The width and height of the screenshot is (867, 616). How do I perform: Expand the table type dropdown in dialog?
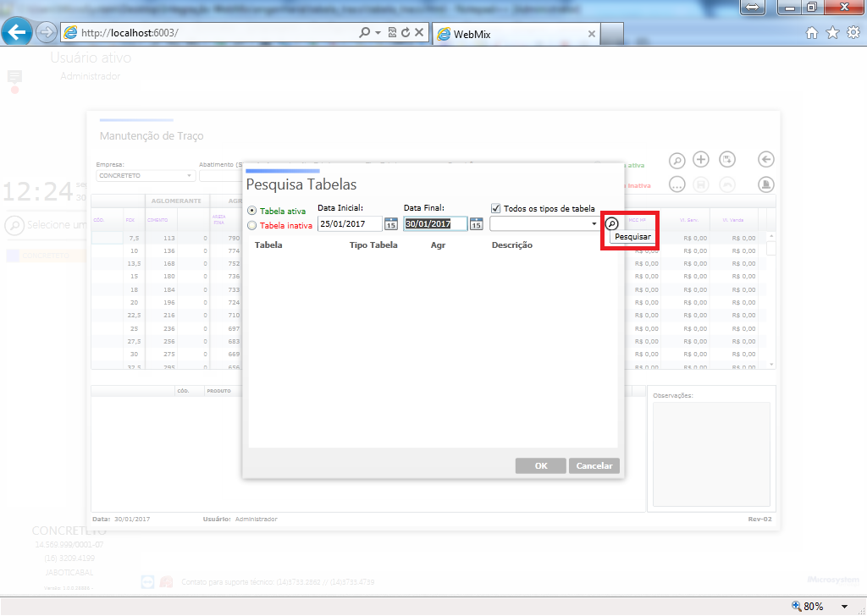[x=594, y=223]
